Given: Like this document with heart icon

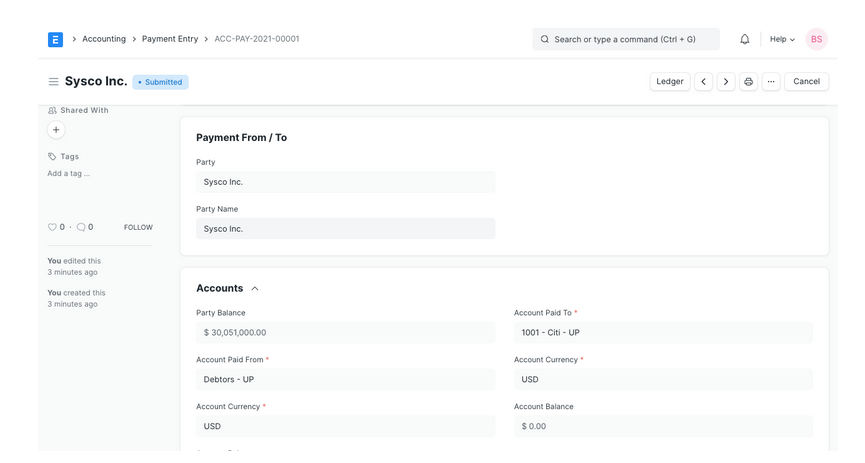Looking at the screenshot, I should [53, 227].
